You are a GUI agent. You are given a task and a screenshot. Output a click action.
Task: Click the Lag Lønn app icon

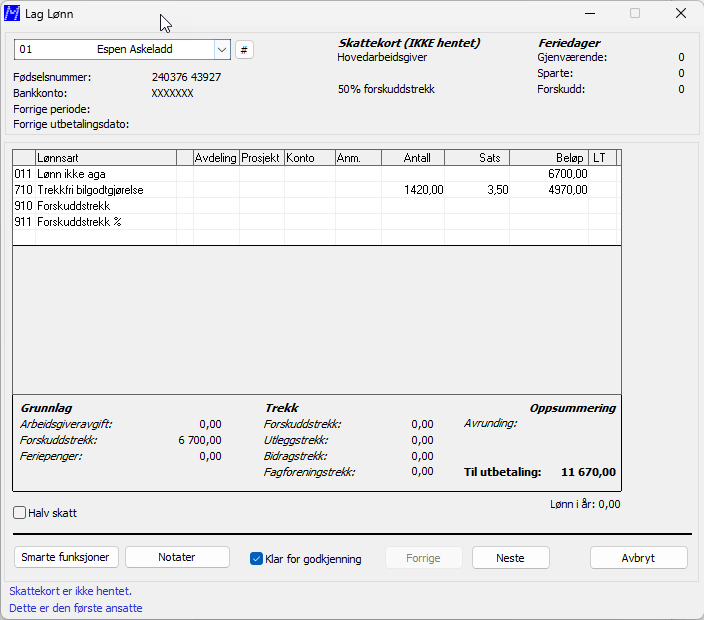pos(12,13)
